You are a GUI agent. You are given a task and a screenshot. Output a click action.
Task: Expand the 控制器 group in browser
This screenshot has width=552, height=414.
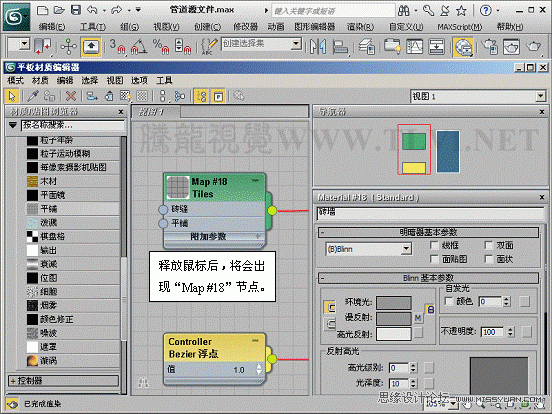coord(63,381)
